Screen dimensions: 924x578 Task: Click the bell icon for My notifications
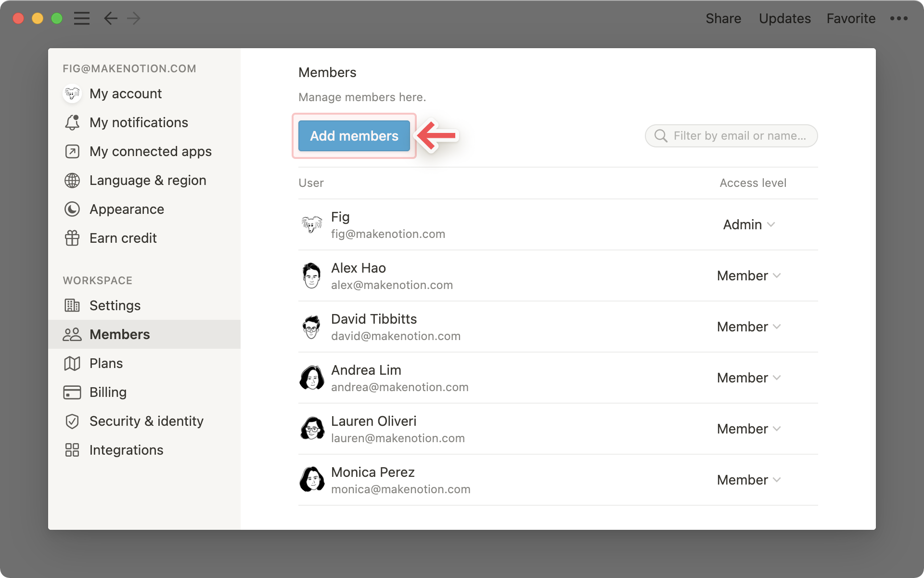tap(72, 122)
